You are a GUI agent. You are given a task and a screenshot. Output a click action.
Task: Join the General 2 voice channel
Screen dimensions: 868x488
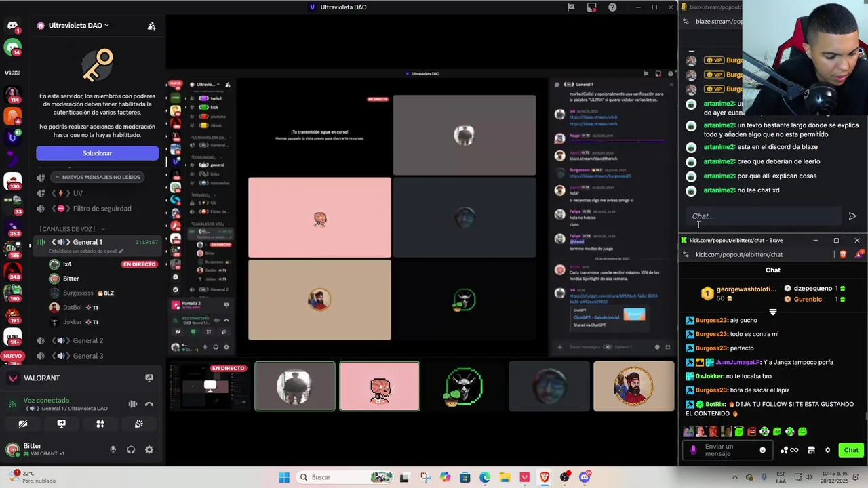(96, 340)
